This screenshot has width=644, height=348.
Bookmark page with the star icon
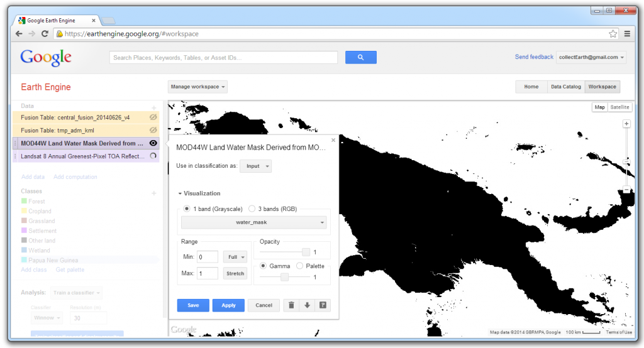[613, 34]
